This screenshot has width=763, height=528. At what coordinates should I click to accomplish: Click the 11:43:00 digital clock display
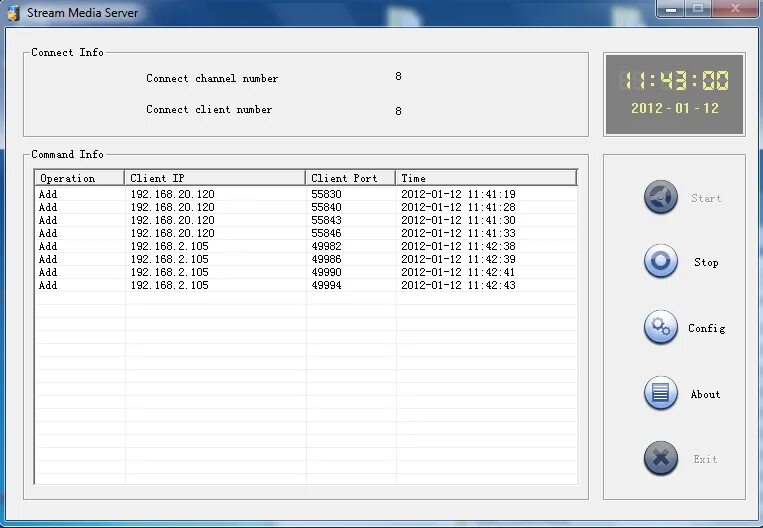coord(674,80)
